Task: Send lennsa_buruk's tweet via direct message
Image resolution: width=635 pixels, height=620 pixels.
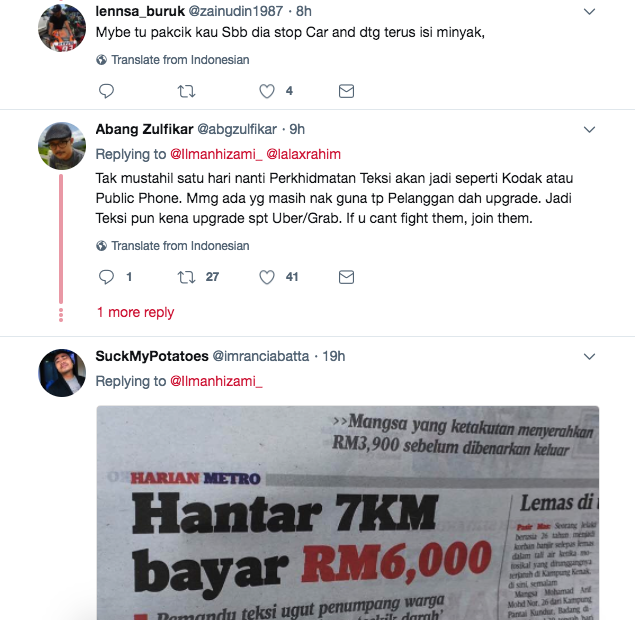Action: click(346, 91)
